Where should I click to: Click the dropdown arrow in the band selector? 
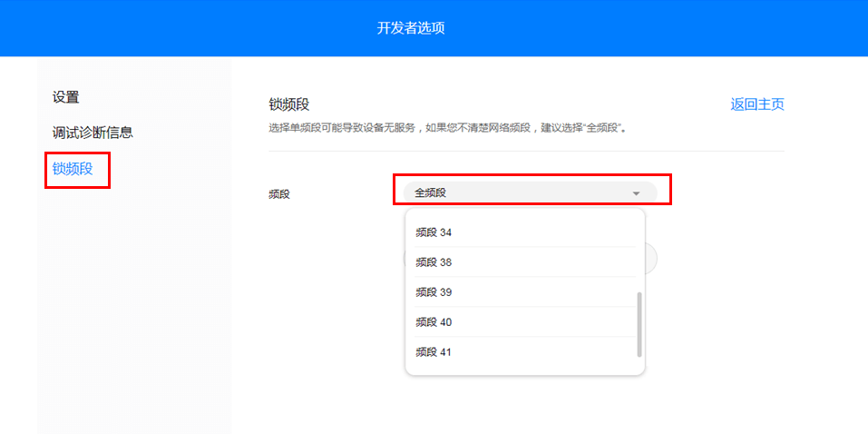(636, 193)
